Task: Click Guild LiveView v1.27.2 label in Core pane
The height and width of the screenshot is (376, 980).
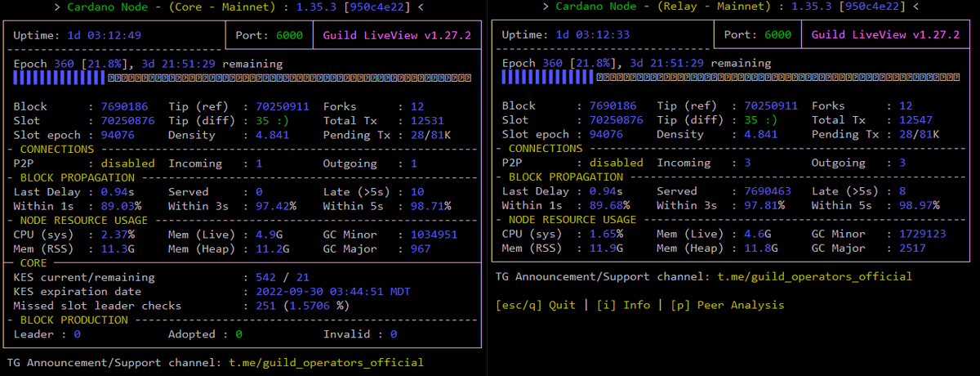Action: [397, 36]
